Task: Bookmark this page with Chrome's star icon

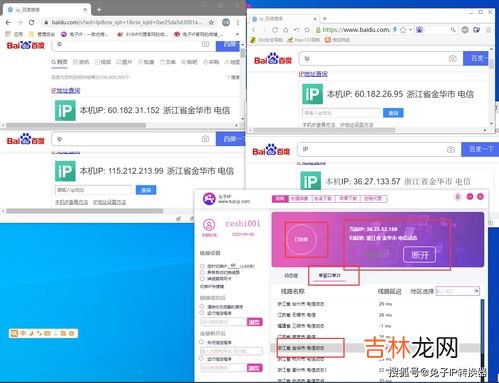Action: tap(211, 22)
